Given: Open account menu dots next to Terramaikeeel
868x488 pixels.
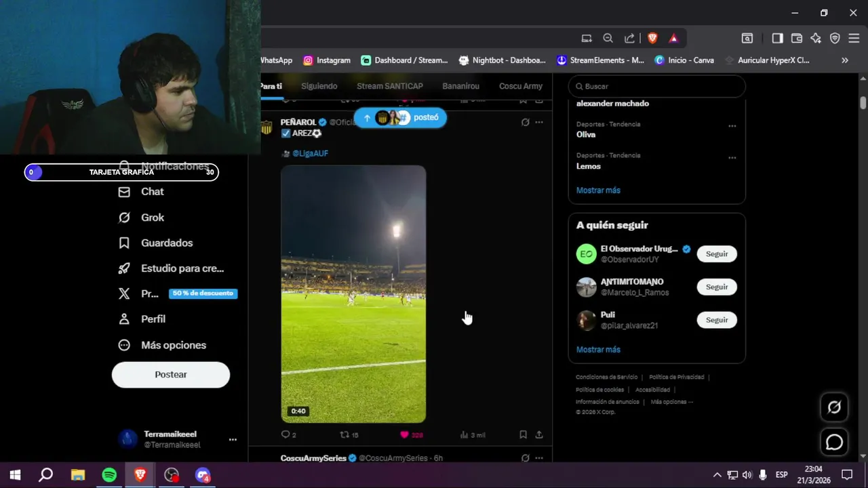Looking at the screenshot, I should (233, 440).
